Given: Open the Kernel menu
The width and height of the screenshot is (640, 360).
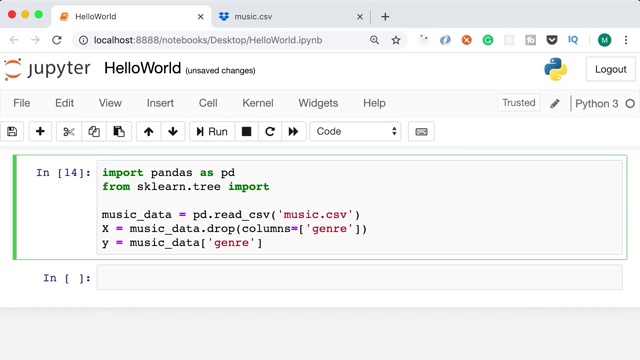Looking at the screenshot, I should [258, 103].
